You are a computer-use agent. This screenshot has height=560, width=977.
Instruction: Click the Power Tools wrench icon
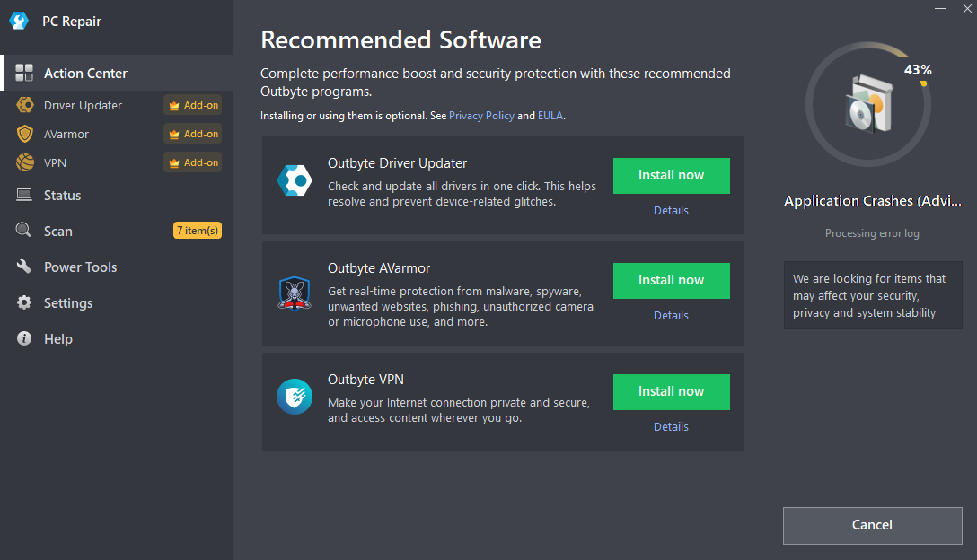[x=23, y=267]
